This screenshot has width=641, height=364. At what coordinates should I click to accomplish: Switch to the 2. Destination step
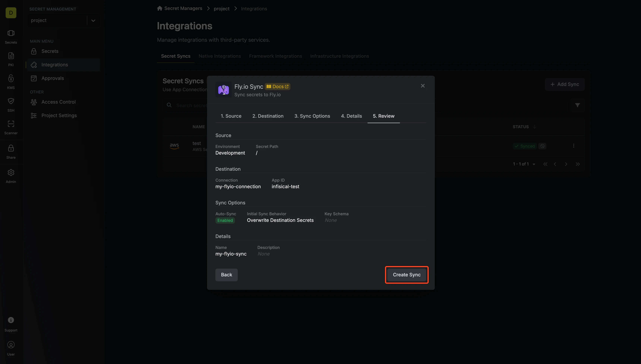point(268,116)
